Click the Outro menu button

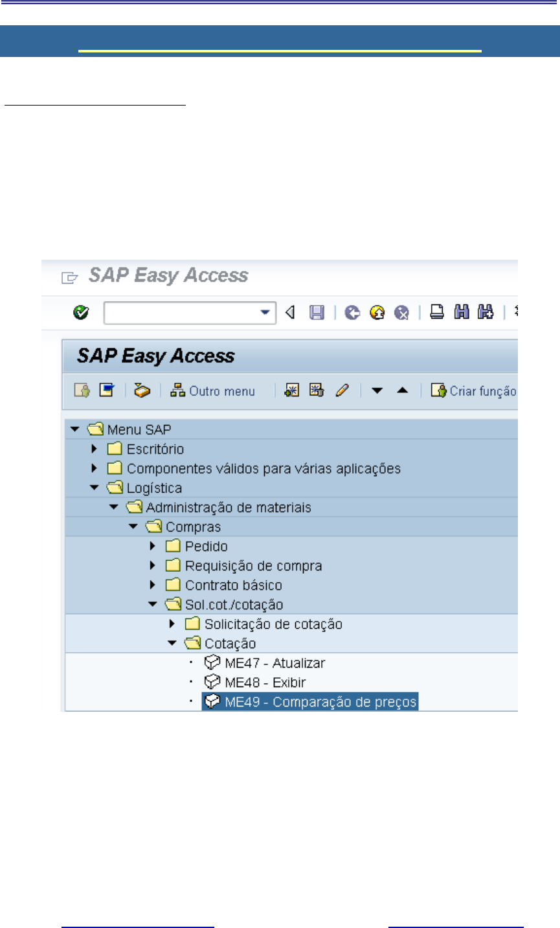(x=213, y=391)
